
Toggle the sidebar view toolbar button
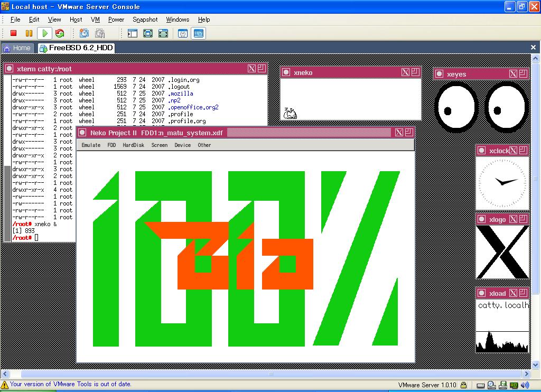point(133,33)
